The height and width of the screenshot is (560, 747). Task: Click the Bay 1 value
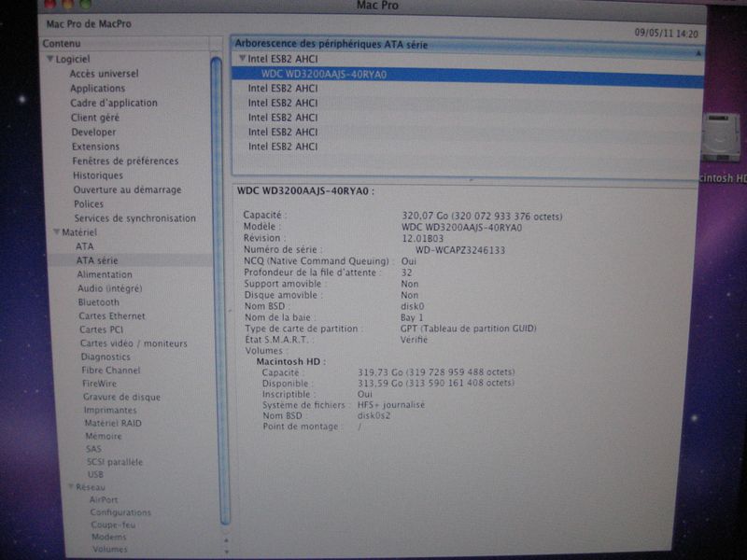(x=412, y=317)
